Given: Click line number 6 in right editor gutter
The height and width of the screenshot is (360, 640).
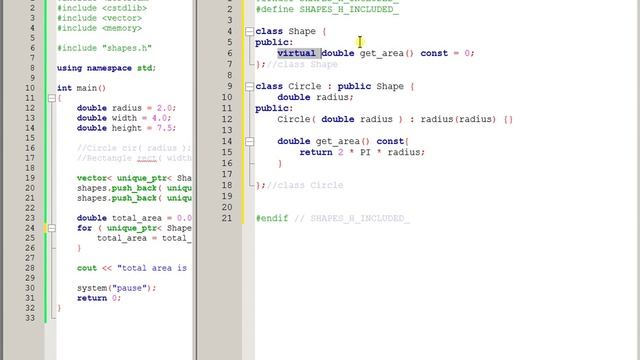Looking at the screenshot, I should tap(230, 53).
